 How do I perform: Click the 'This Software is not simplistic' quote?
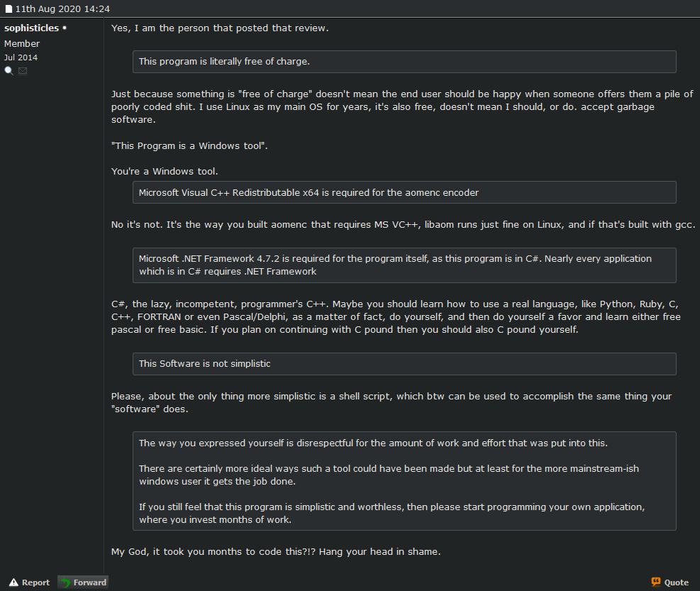click(404, 364)
